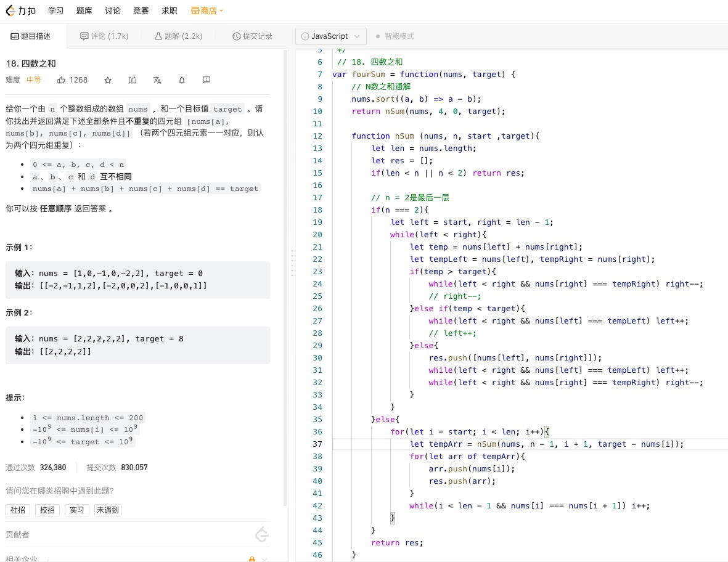This screenshot has width=728, height=562.
Task: Click the 中等 difficulty label
Action: point(33,80)
